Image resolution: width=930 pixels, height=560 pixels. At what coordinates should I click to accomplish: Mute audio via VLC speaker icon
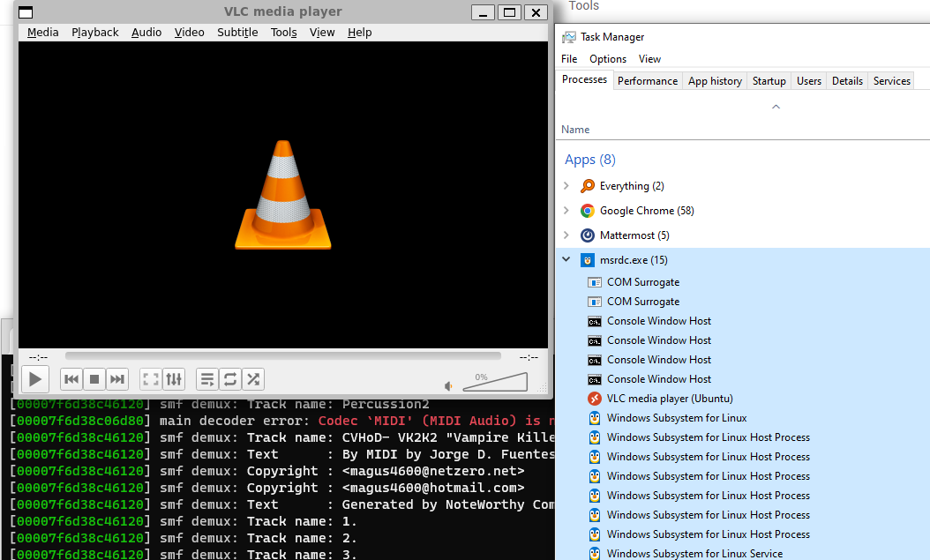448,386
